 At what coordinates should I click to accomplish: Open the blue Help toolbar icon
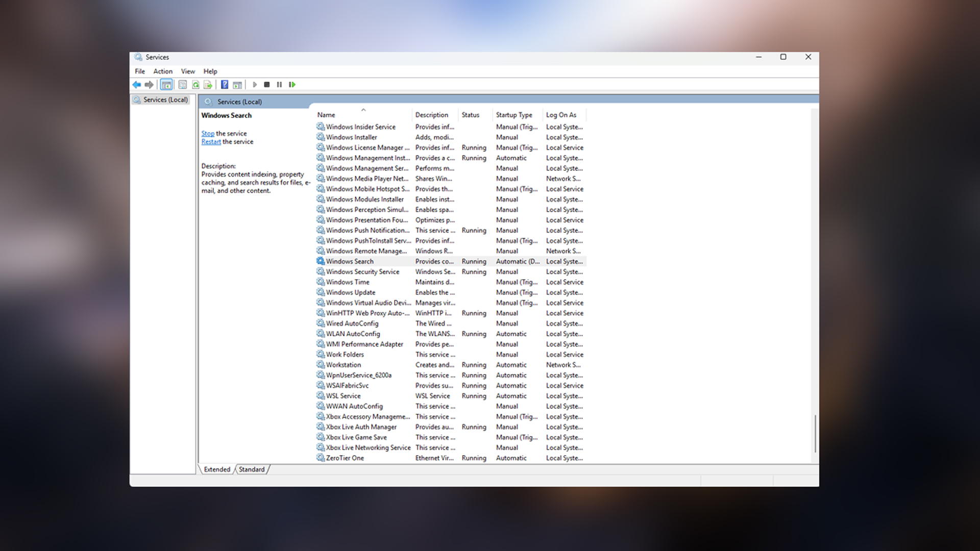[x=225, y=85]
